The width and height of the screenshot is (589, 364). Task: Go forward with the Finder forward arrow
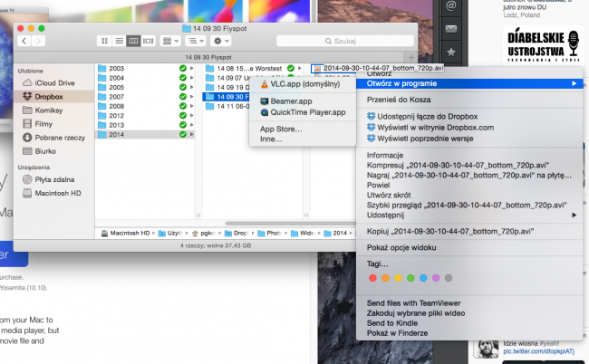coord(38,41)
